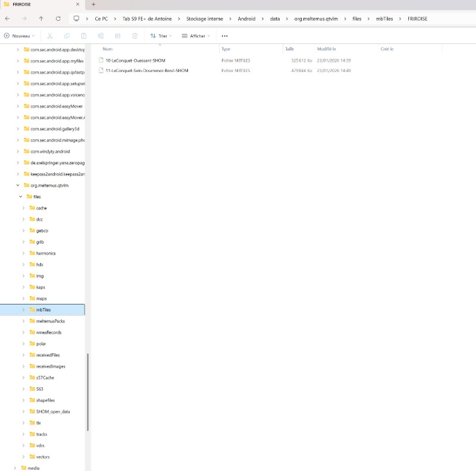Open the Trier sort dropdown
The image size is (476, 471).
pyautogui.click(x=161, y=36)
